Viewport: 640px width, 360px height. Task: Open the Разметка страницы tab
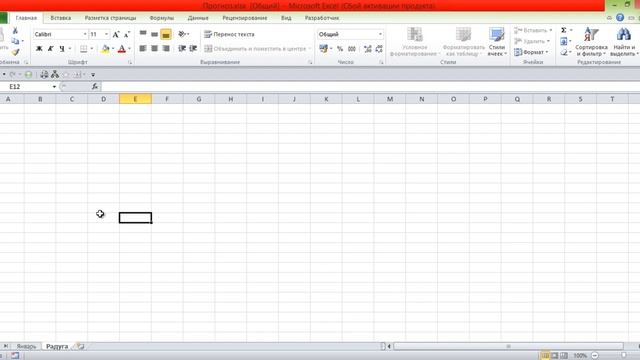(110, 18)
